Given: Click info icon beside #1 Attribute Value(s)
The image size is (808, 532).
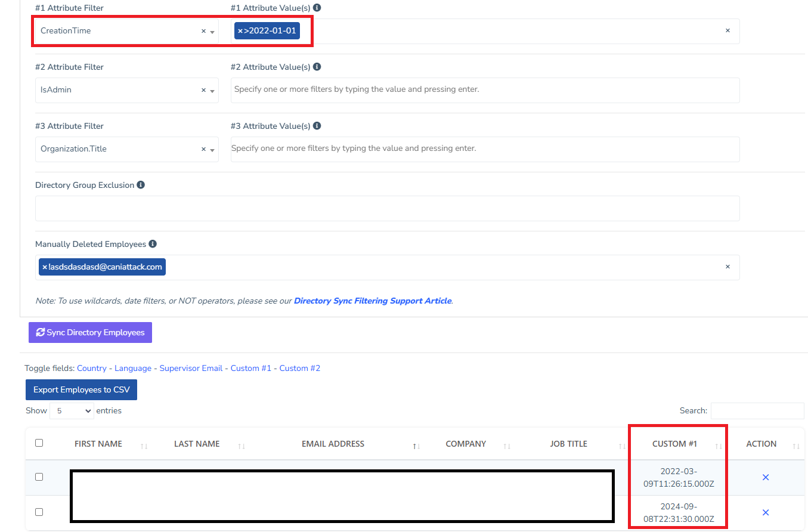Looking at the screenshot, I should [317, 8].
